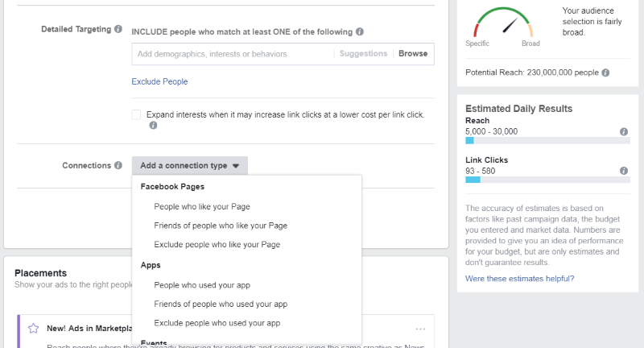This screenshot has width=644, height=348.
Task: Select People who used your app
Action: point(202,285)
